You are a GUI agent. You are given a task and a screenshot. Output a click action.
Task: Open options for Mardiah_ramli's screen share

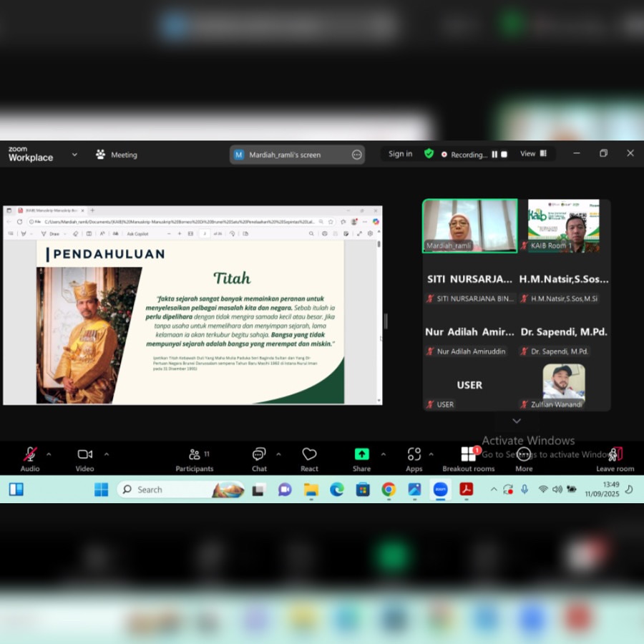tap(356, 155)
